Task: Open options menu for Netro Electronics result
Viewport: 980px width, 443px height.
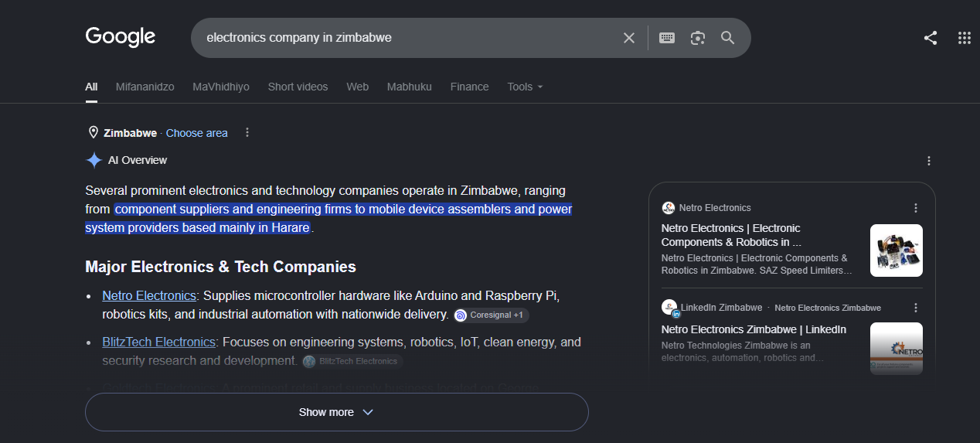Action: (916, 208)
